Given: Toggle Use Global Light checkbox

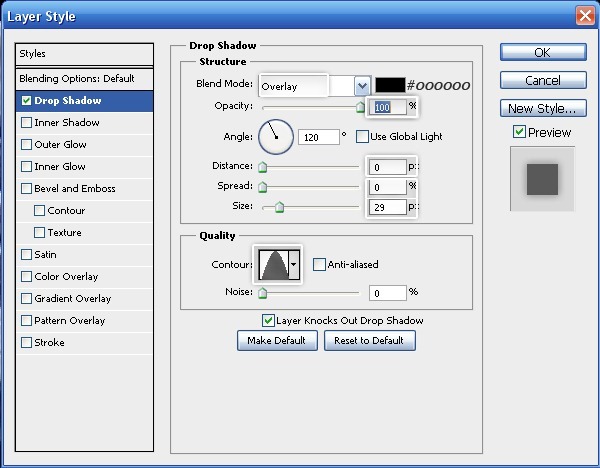Looking at the screenshot, I should click(x=362, y=136).
